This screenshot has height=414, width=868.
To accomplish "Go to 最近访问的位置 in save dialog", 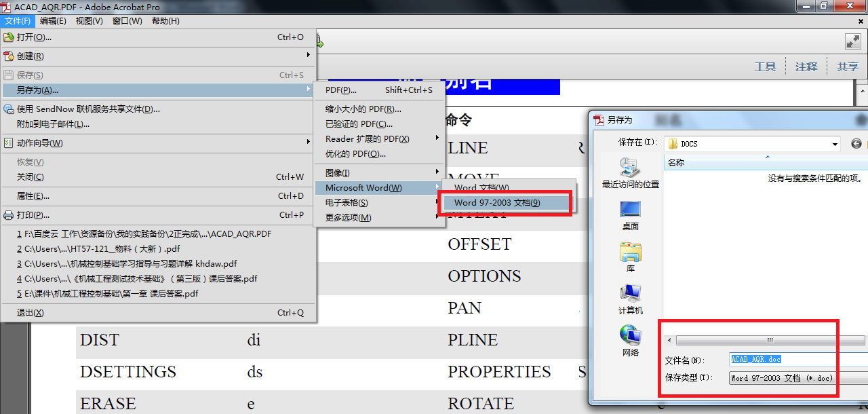I will pyautogui.click(x=631, y=174).
